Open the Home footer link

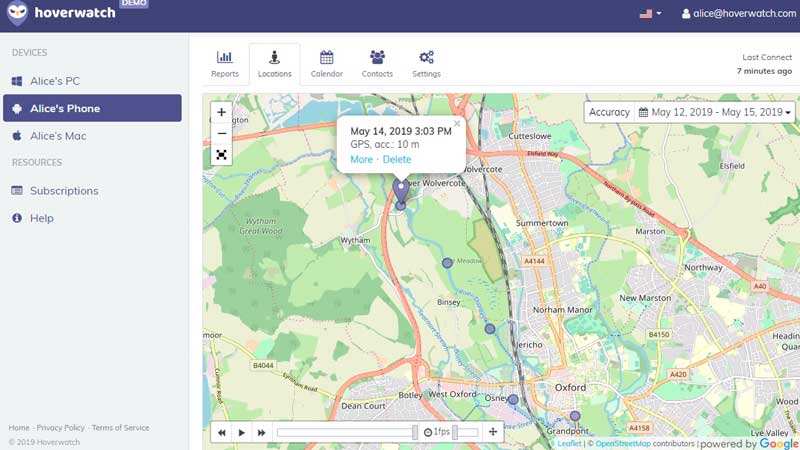point(19,428)
